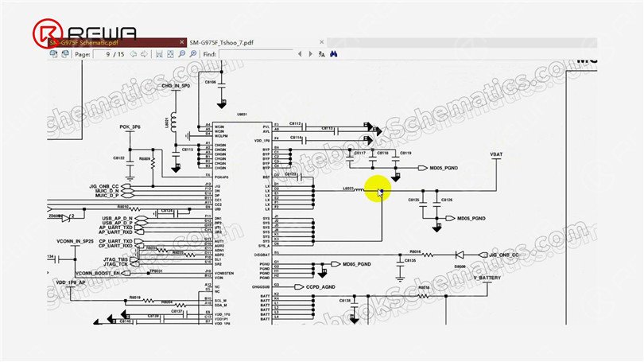Go to next page with right arrow

[x=144, y=54]
